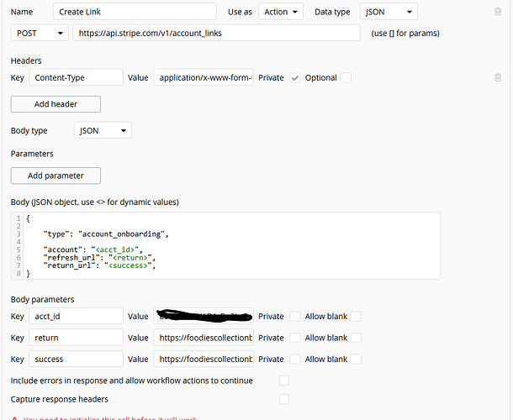This screenshot has height=420, width=513.
Task: Enable the Optional checkbox for the header
Action: pyautogui.click(x=346, y=78)
